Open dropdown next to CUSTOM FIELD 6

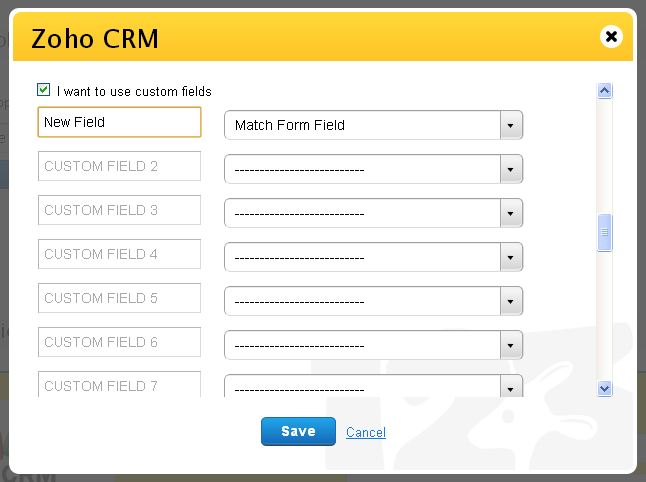(374, 345)
